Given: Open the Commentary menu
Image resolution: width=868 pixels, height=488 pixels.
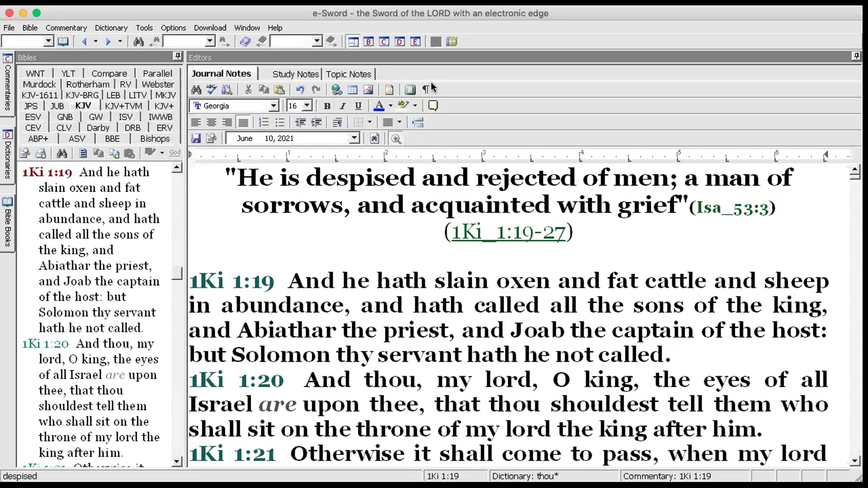Looking at the screenshot, I should pos(66,28).
